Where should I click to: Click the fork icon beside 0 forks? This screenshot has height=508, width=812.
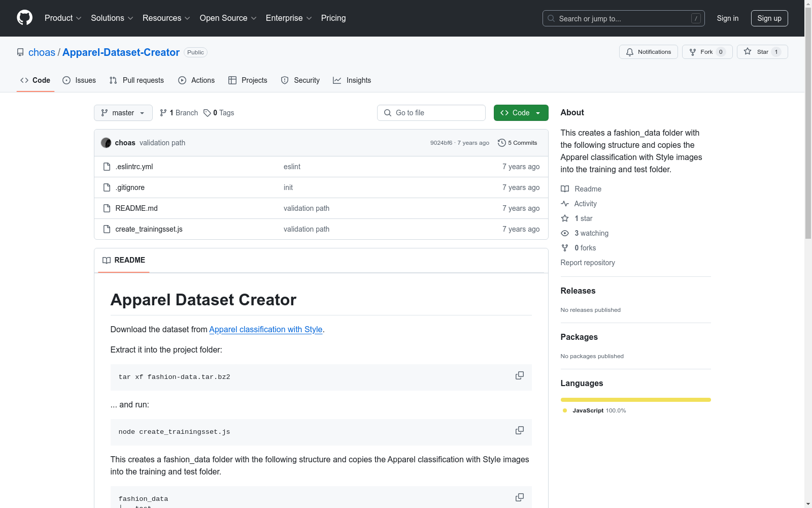coord(565,248)
